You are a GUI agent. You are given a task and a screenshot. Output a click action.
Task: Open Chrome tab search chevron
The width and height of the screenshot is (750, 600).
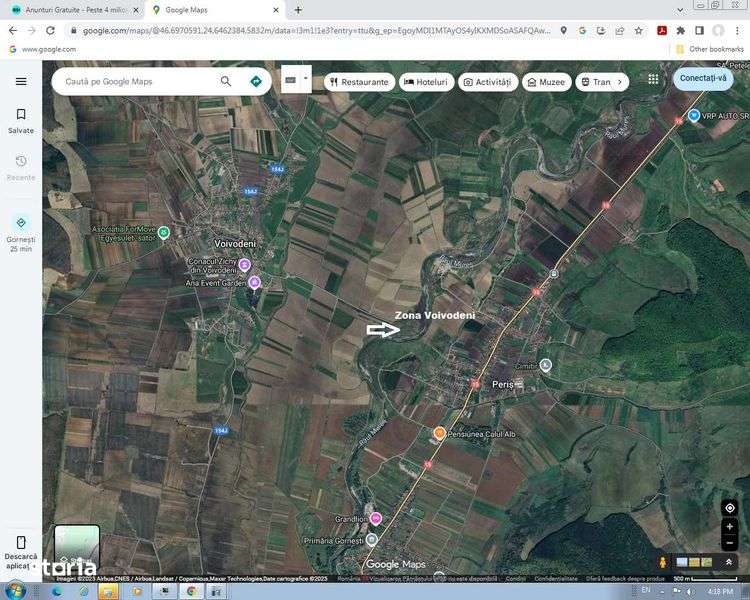(x=680, y=10)
